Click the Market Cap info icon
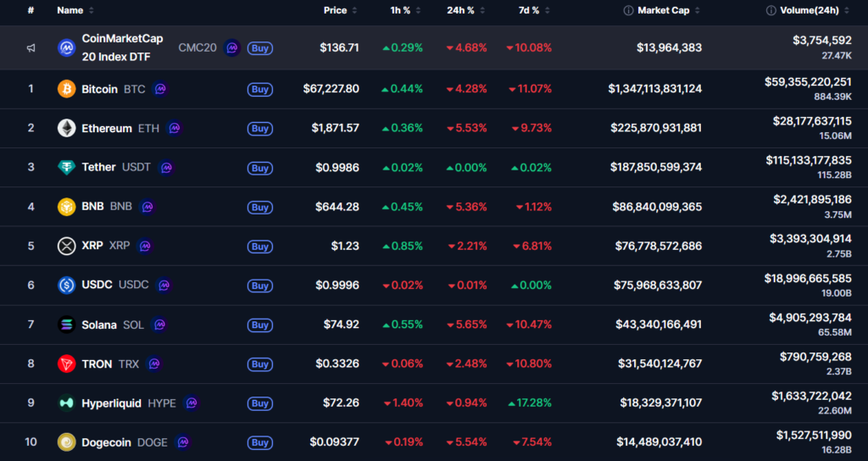Viewport: 868px width, 461px height. pos(628,10)
